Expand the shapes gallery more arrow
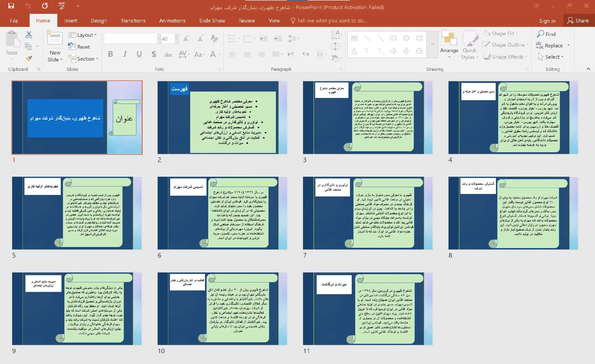The width and height of the screenshot is (595, 364). tap(432, 44)
